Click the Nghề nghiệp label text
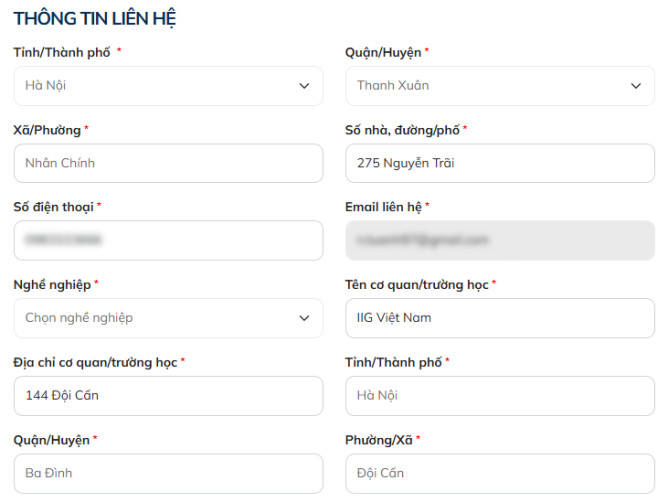The height and width of the screenshot is (502, 668). pyautogui.click(x=52, y=285)
